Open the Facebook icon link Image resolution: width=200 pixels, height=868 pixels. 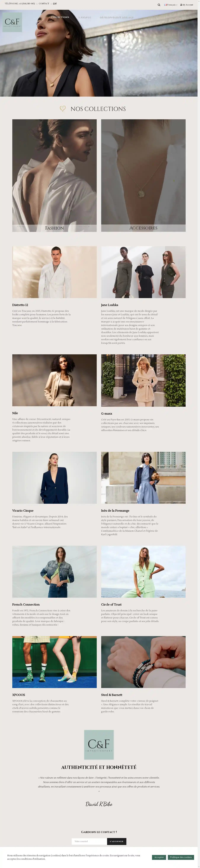pyautogui.click(x=56, y=4)
